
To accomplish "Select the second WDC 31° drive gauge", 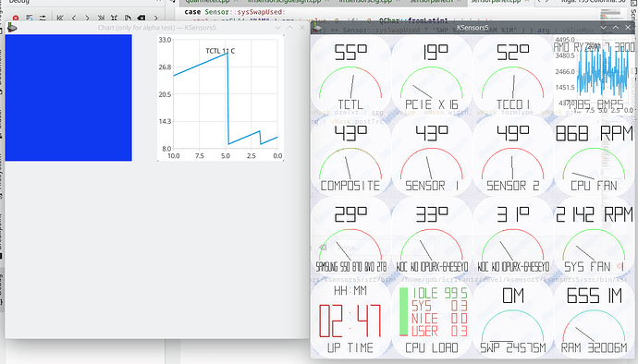I will pos(512,238).
